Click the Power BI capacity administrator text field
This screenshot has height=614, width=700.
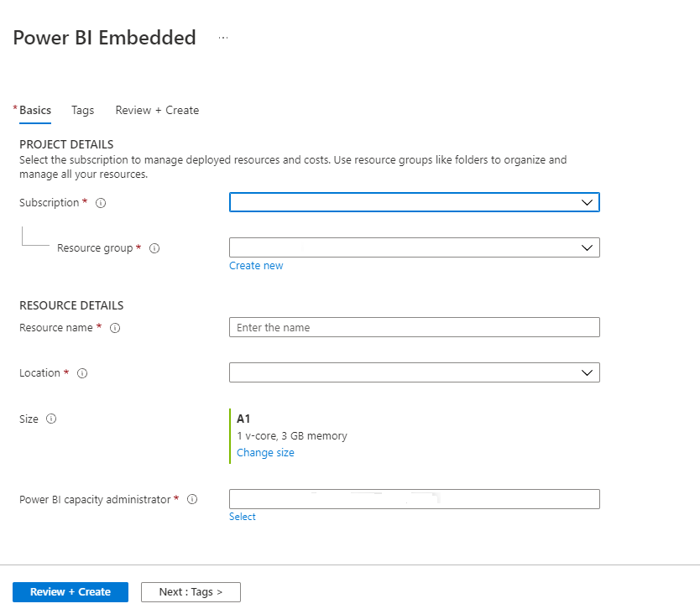(414, 498)
